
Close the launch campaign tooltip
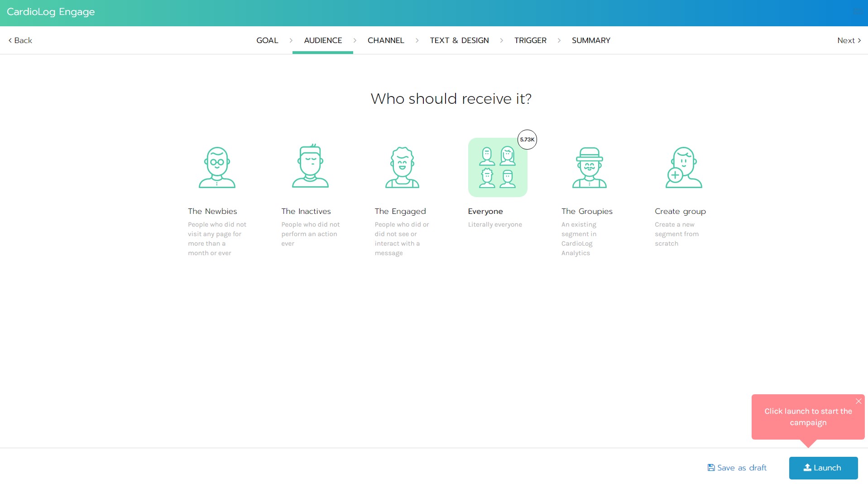pos(858,401)
